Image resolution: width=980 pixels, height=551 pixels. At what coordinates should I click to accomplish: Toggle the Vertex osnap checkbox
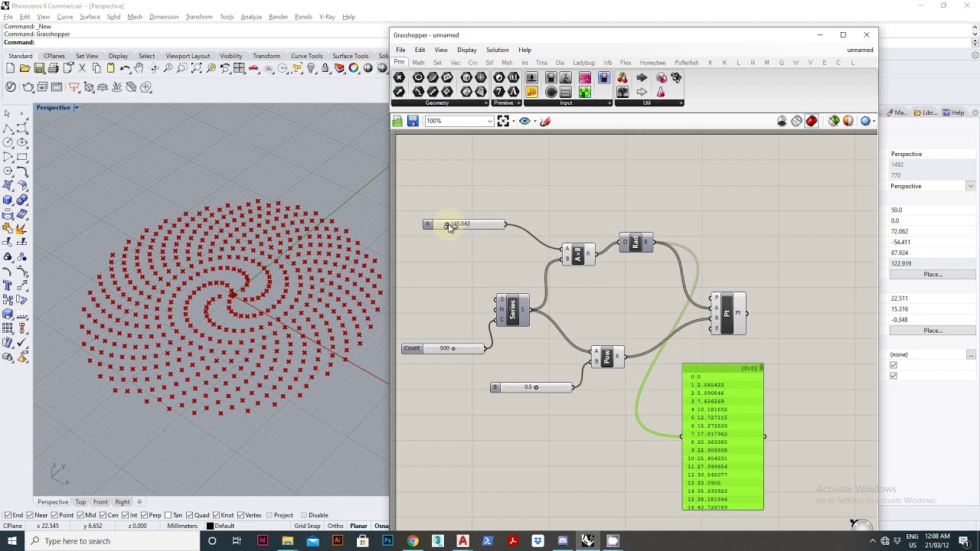click(240, 515)
